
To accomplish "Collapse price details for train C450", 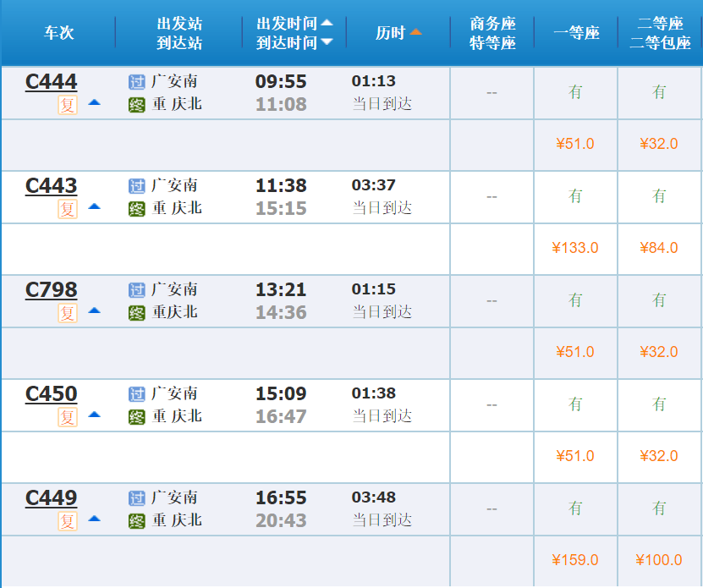I will pyautogui.click(x=94, y=415).
